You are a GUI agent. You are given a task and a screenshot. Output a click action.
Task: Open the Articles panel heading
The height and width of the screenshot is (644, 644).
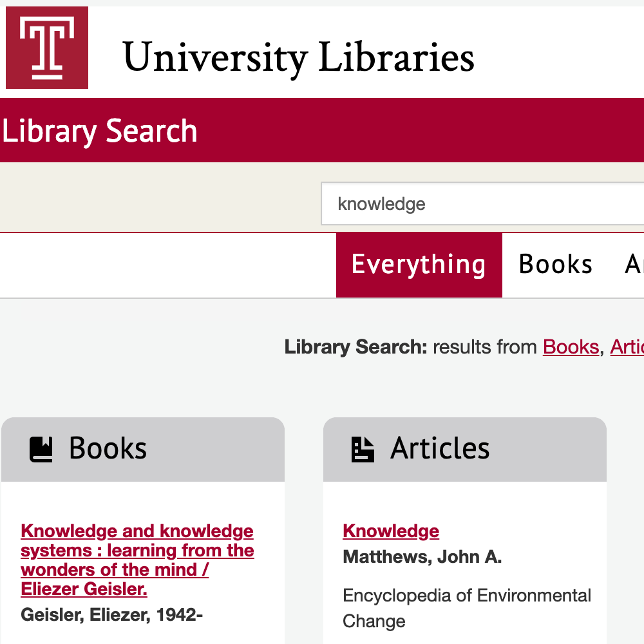(x=439, y=448)
